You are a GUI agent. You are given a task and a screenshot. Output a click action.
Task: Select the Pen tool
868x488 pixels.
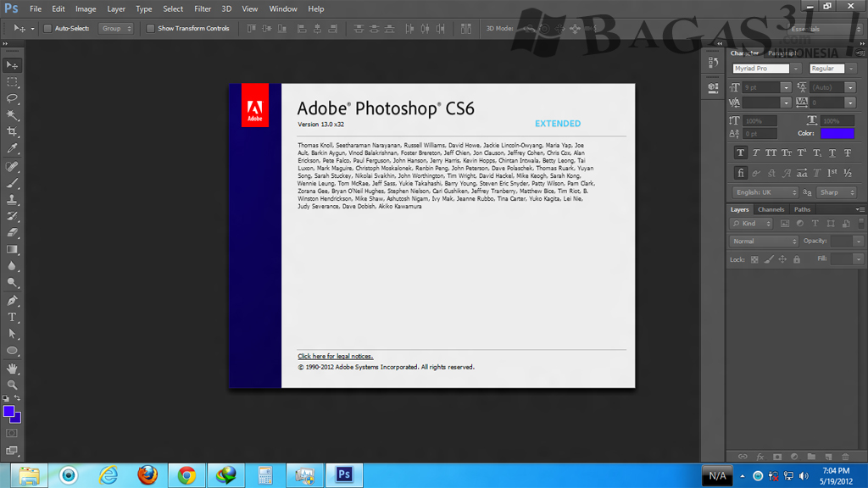coord(12,301)
